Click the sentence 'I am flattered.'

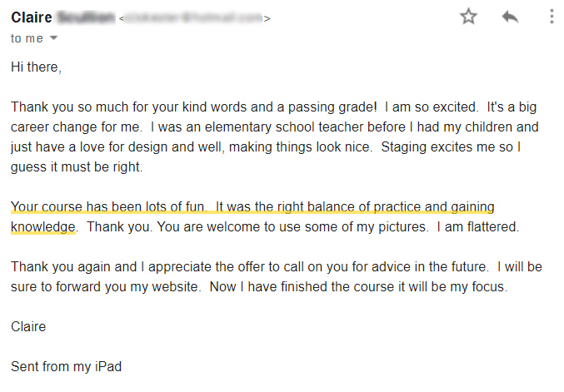click(x=478, y=226)
